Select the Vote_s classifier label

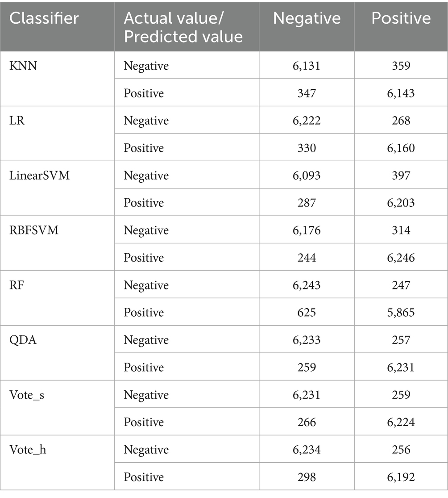coord(28,395)
